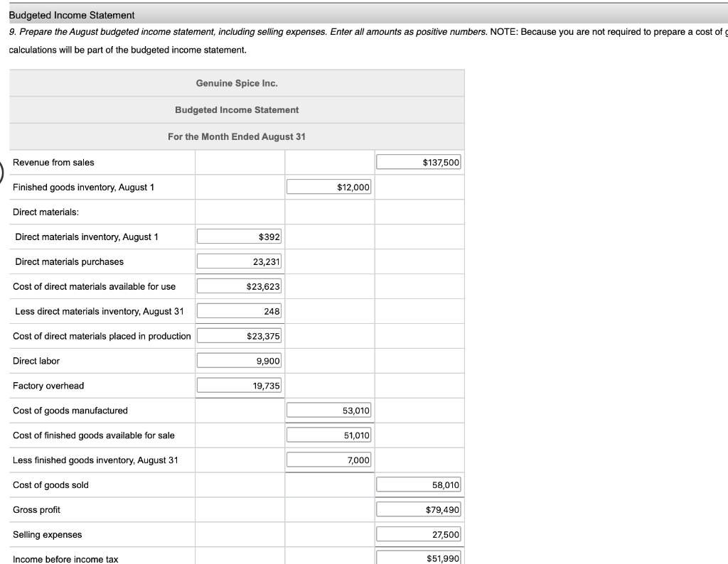Click the Factory overhead amount field

tap(239, 385)
